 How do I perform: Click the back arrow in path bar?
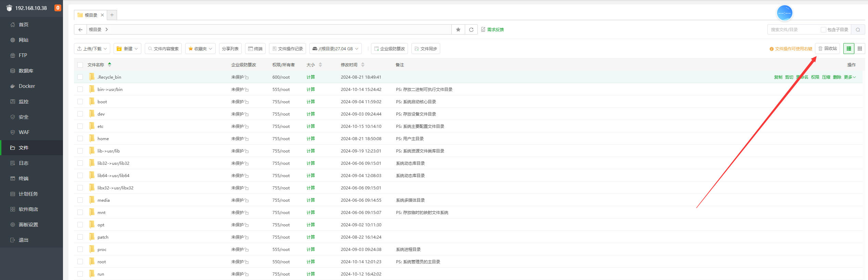point(80,30)
